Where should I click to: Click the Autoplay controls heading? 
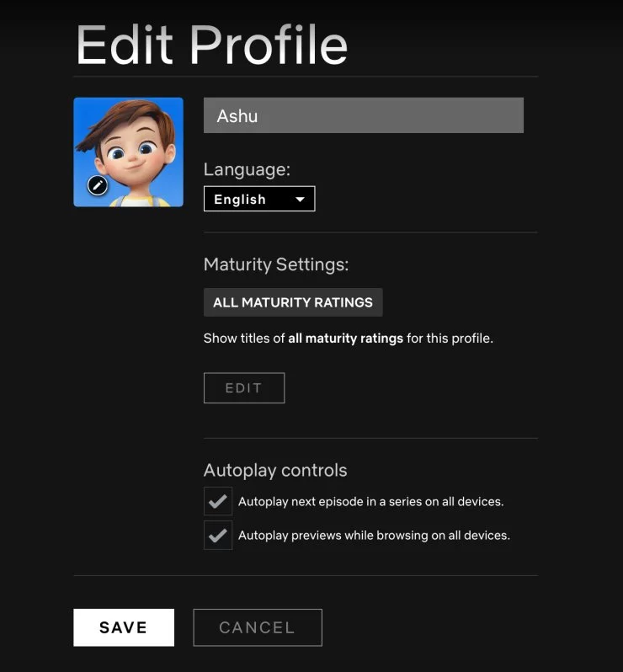point(275,470)
